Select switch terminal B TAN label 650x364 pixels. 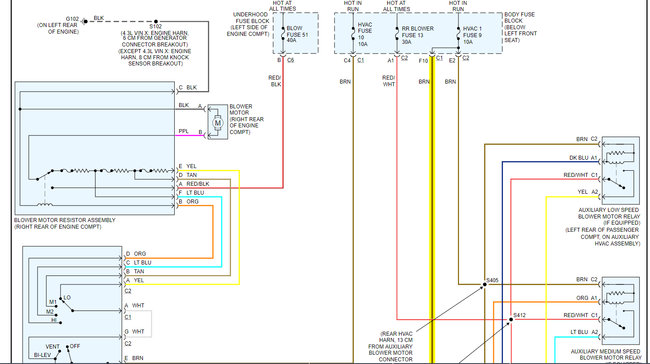[135, 272]
